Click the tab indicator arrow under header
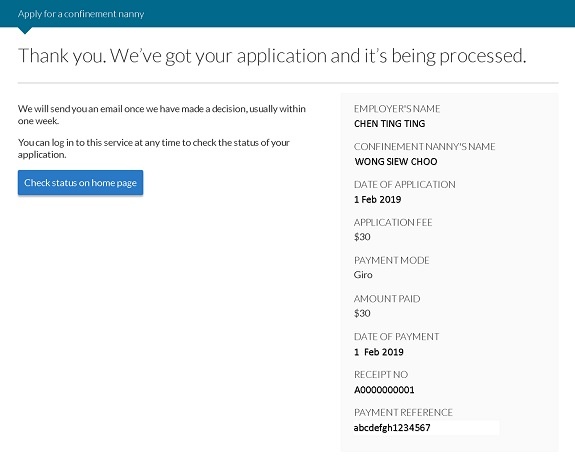Viewport: 575px width, 473px height. [25, 30]
